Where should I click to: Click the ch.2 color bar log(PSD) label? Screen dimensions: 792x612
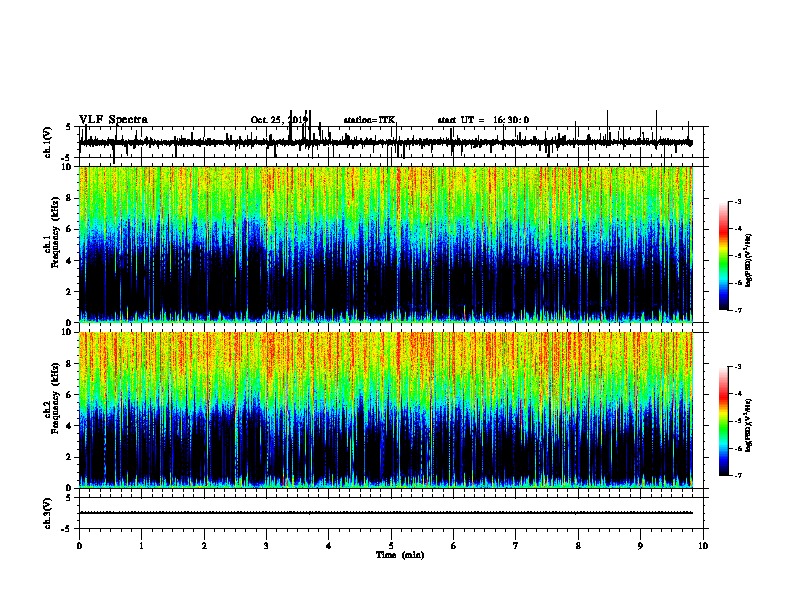[749, 425]
